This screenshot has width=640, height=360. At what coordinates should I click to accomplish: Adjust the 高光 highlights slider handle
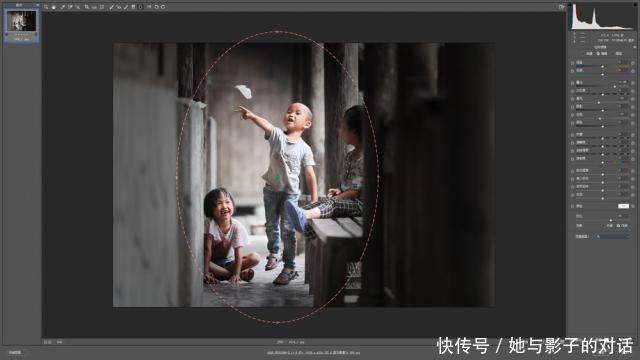[x=598, y=103]
